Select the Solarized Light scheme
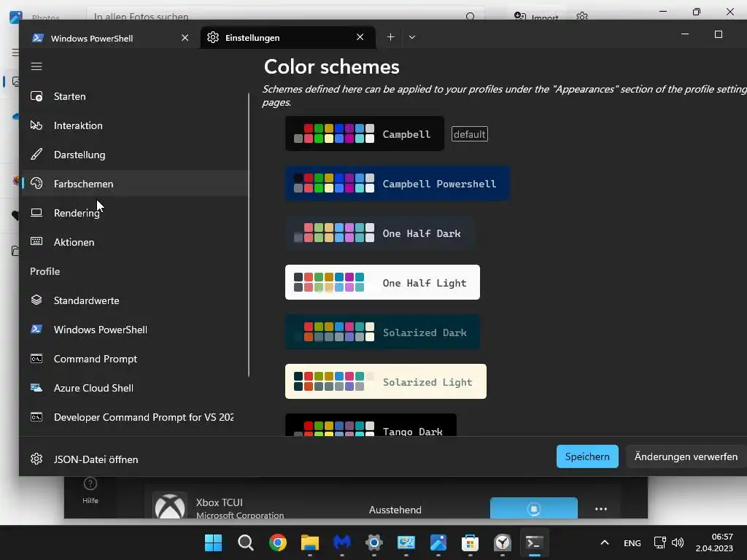This screenshot has height=560, width=747. [386, 381]
